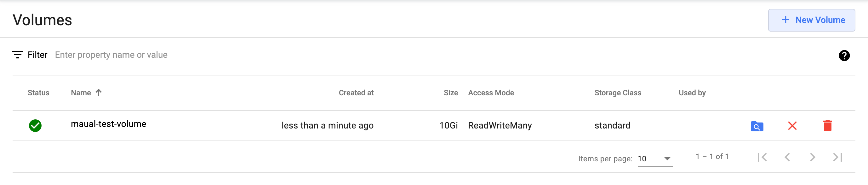Screen dimensions: 868x185
Task: Click the Used by column header
Action: [x=692, y=93]
